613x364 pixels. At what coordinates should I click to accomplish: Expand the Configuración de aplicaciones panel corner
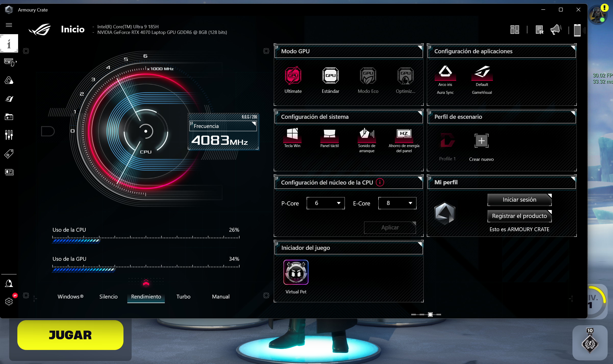(573, 48)
